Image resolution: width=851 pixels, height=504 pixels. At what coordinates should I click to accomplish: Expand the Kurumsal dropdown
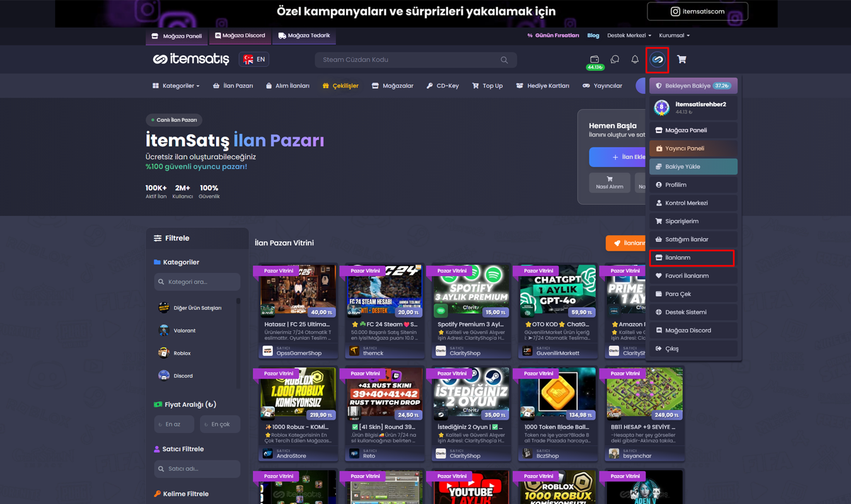674,36
